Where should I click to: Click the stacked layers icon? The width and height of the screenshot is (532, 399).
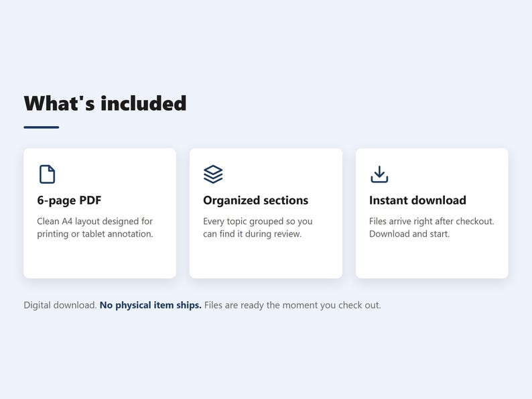213,174
